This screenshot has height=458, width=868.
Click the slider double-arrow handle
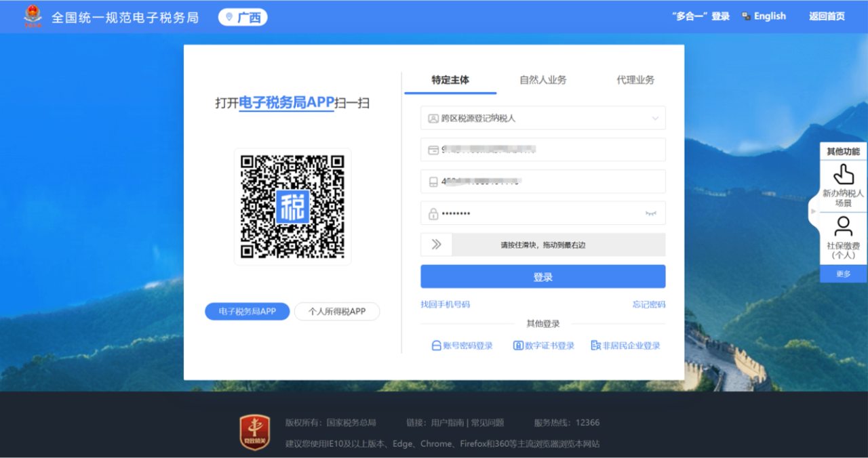click(x=437, y=245)
